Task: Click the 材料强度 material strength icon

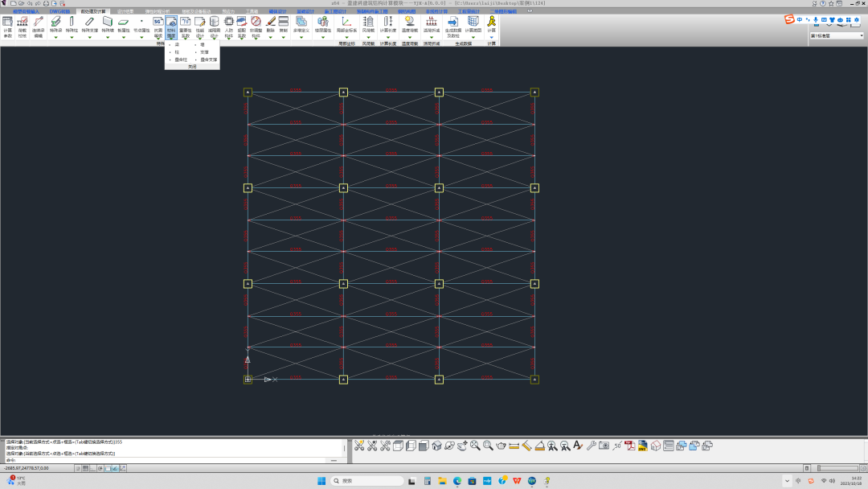Action: click(171, 27)
